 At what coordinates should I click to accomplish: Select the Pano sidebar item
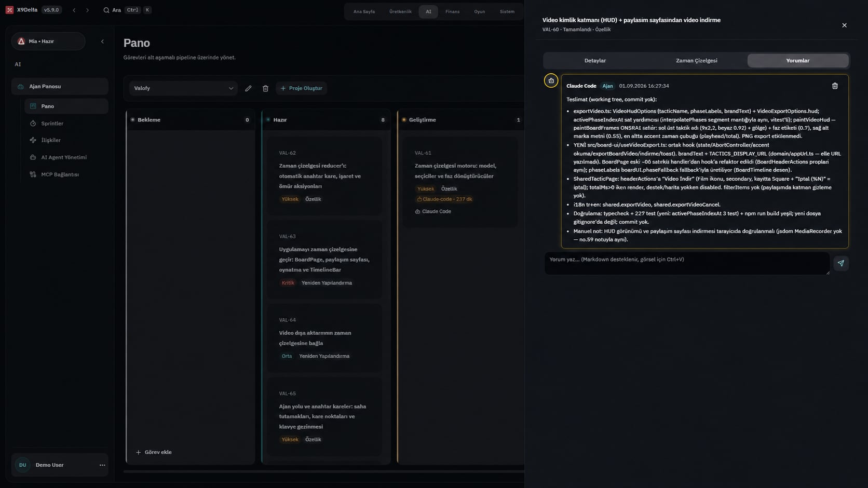(x=66, y=106)
